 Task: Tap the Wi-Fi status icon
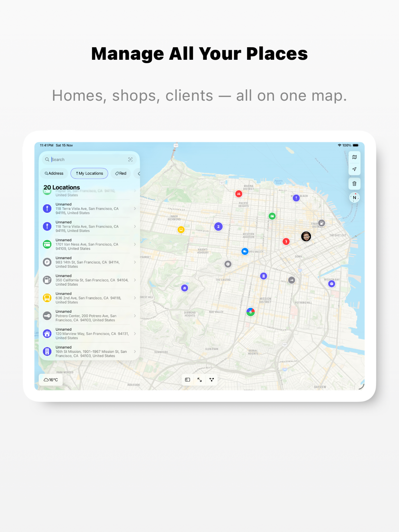coord(339,145)
